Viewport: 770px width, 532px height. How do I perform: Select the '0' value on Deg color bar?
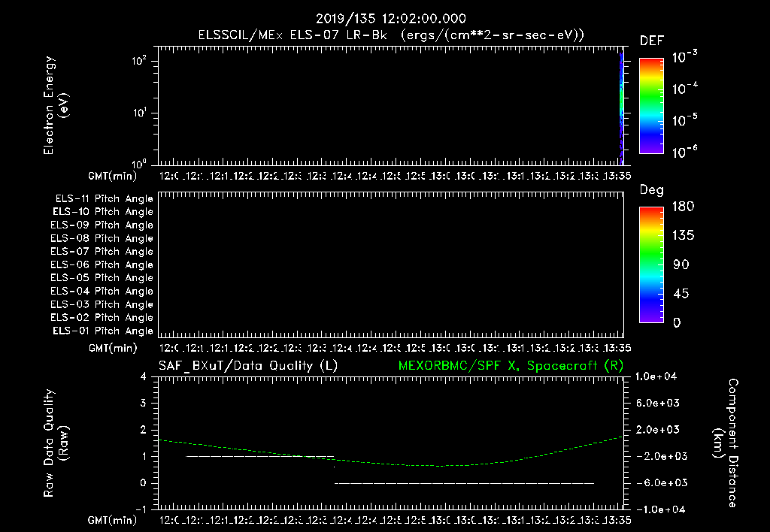678,322
